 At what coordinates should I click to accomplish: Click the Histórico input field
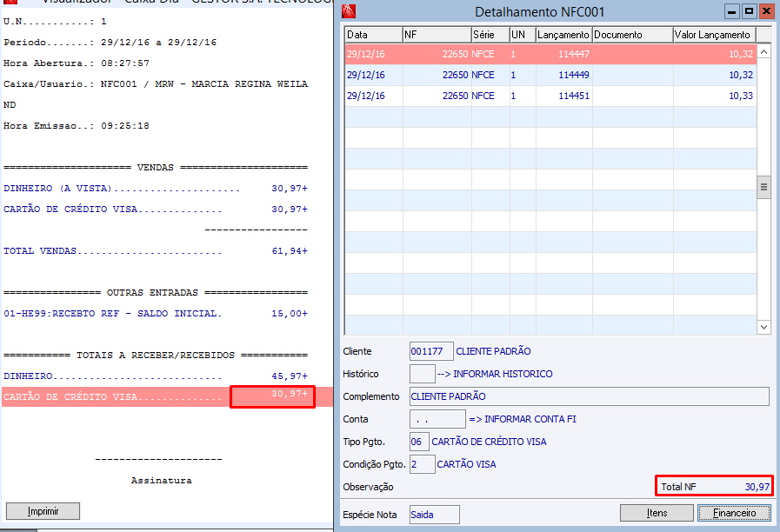(x=423, y=374)
